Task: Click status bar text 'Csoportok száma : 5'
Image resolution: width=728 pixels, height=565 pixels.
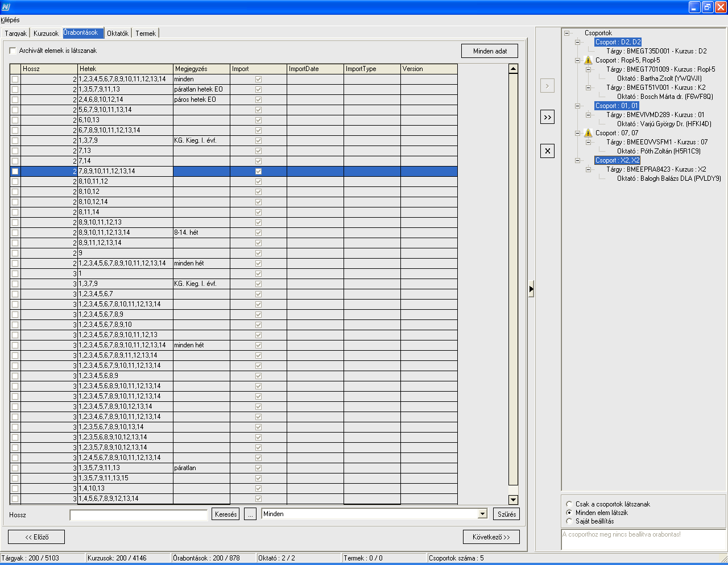Action: pyautogui.click(x=456, y=558)
